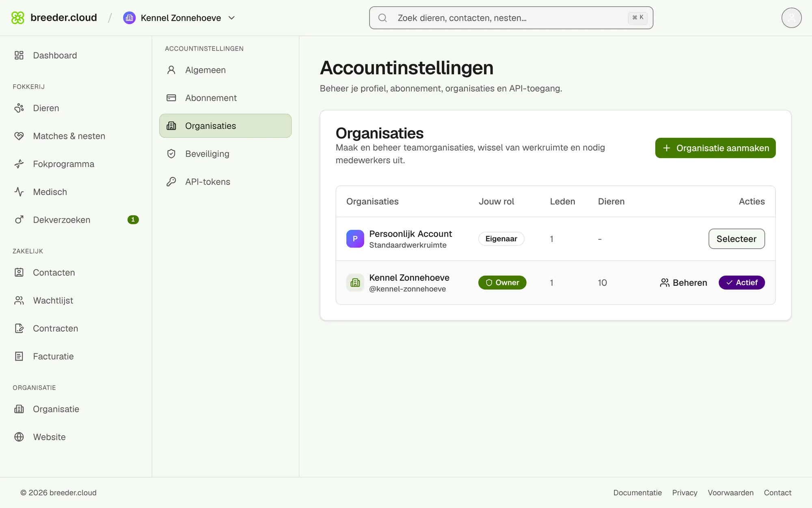Viewport: 812px width, 508px height.
Task: Click the Dashboard grid icon
Action: pos(19,55)
